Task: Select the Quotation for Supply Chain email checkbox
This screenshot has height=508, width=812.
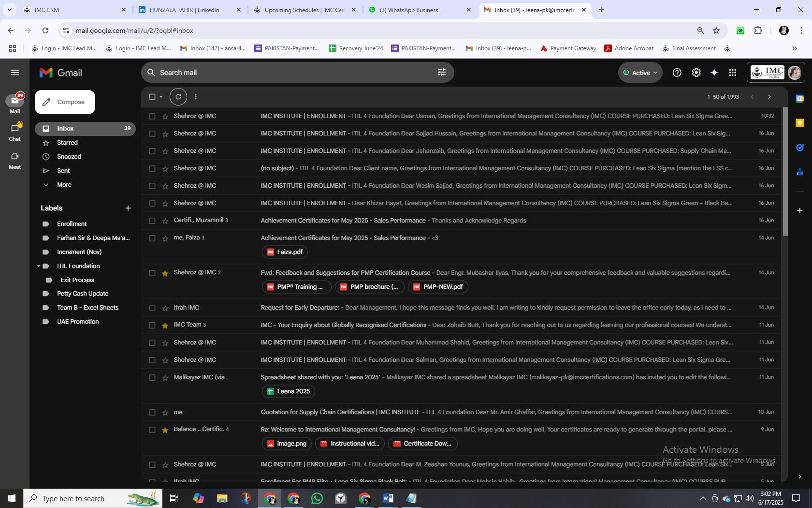Action: click(x=152, y=412)
